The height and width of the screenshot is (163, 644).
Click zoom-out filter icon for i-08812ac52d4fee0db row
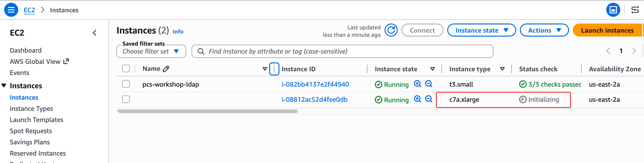pyautogui.click(x=429, y=99)
